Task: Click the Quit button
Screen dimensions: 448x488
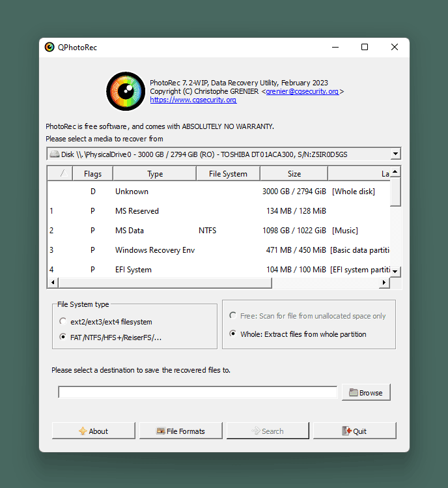Action: [355, 431]
